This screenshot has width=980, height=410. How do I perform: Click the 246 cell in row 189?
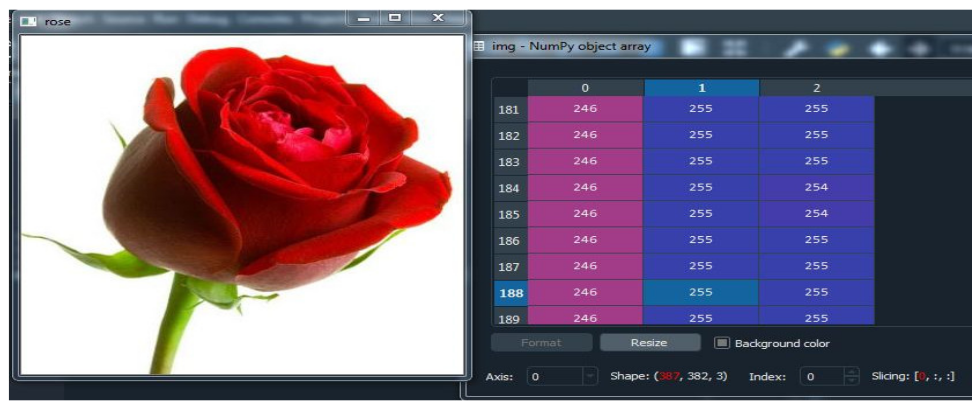coord(586,316)
